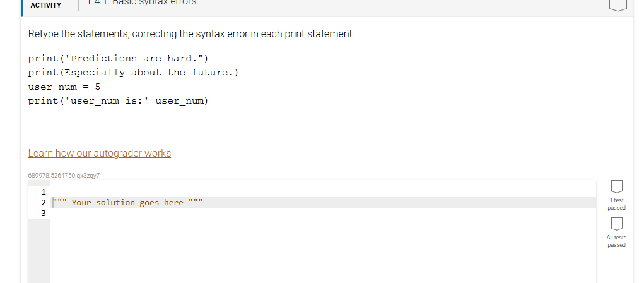
Task: Click the text print(Especially about the future.)
Action: [x=133, y=73]
